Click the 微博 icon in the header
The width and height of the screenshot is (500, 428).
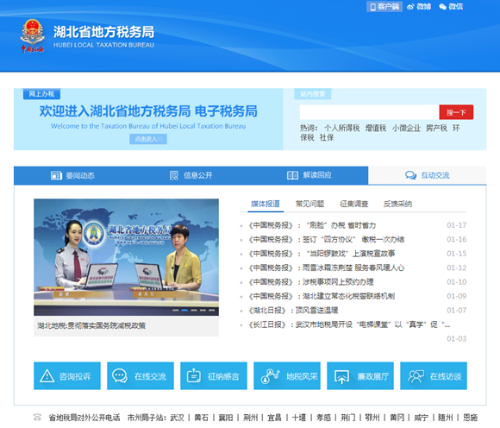pos(411,7)
